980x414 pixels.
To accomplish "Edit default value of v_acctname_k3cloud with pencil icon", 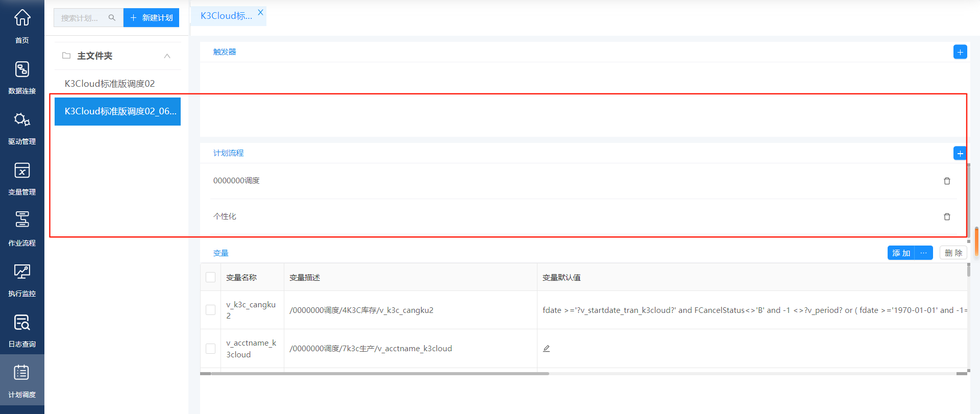I will click(x=546, y=349).
